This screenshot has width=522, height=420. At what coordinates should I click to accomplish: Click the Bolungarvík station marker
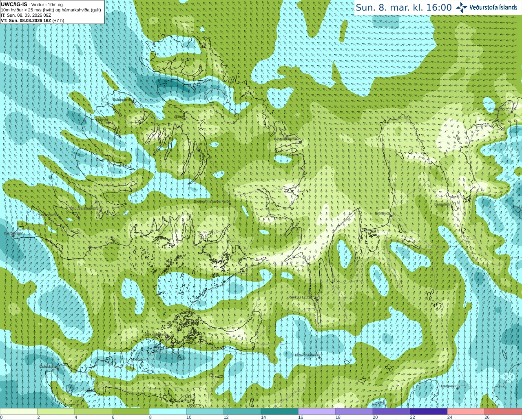(133, 102)
